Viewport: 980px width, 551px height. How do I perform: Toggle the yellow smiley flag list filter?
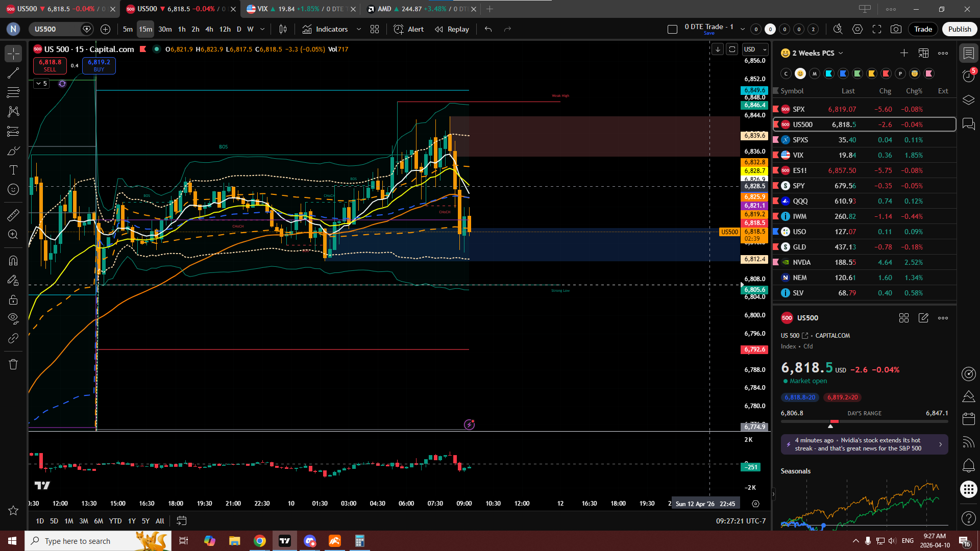tap(800, 73)
